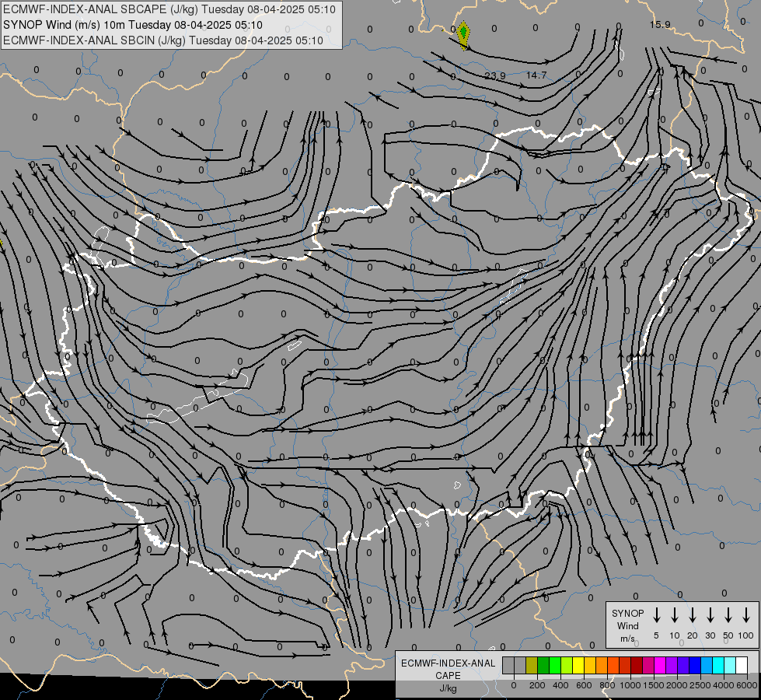Select the wind arrow above the 30 label

pyautogui.click(x=710, y=615)
